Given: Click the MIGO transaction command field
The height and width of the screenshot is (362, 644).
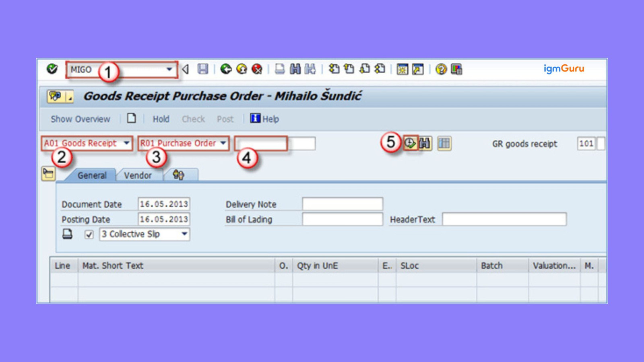Looking at the screenshot, I should (x=122, y=70).
